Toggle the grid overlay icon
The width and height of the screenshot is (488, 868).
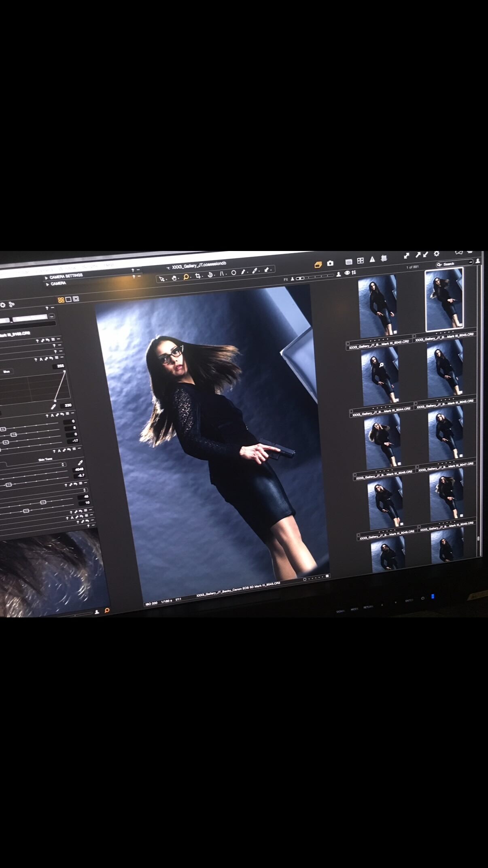click(384, 258)
